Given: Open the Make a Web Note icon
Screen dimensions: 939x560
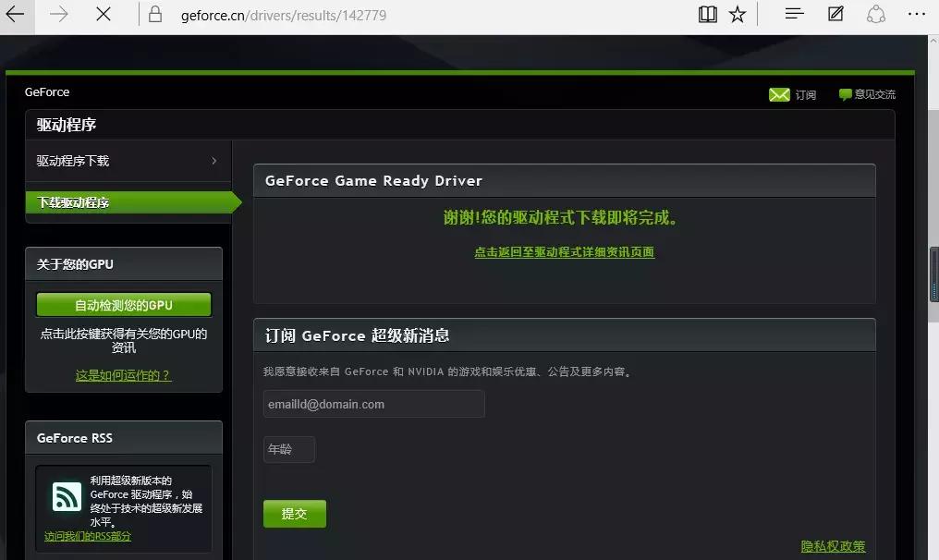Looking at the screenshot, I should click(x=835, y=14).
